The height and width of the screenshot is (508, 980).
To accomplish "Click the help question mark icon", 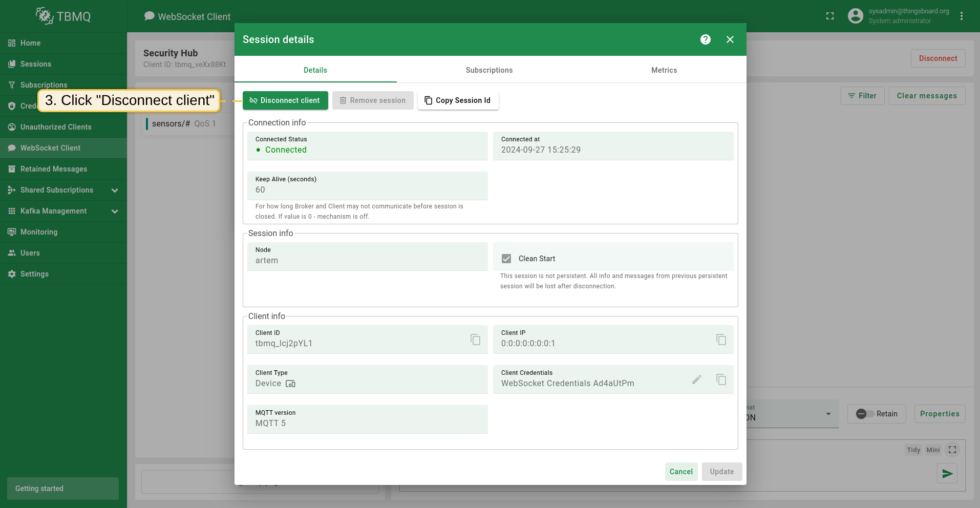I will [705, 39].
